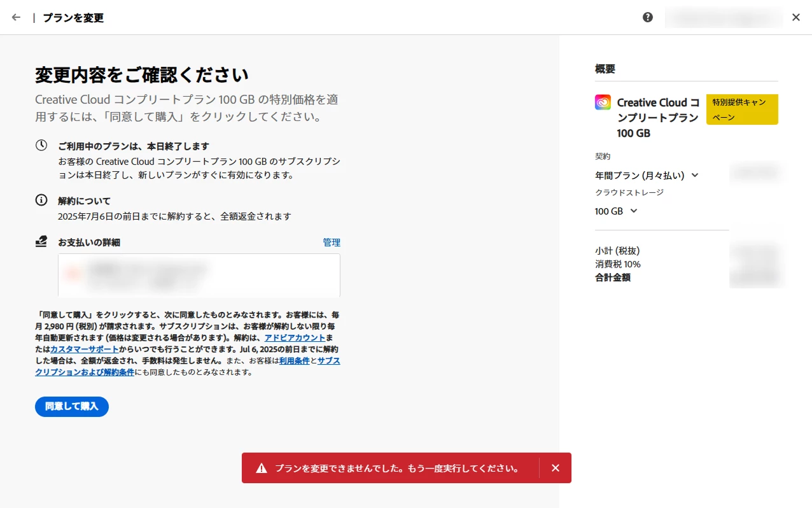Click the 概要 summary heading
Screen dimensions: 812x508
pyautogui.click(x=605, y=69)
